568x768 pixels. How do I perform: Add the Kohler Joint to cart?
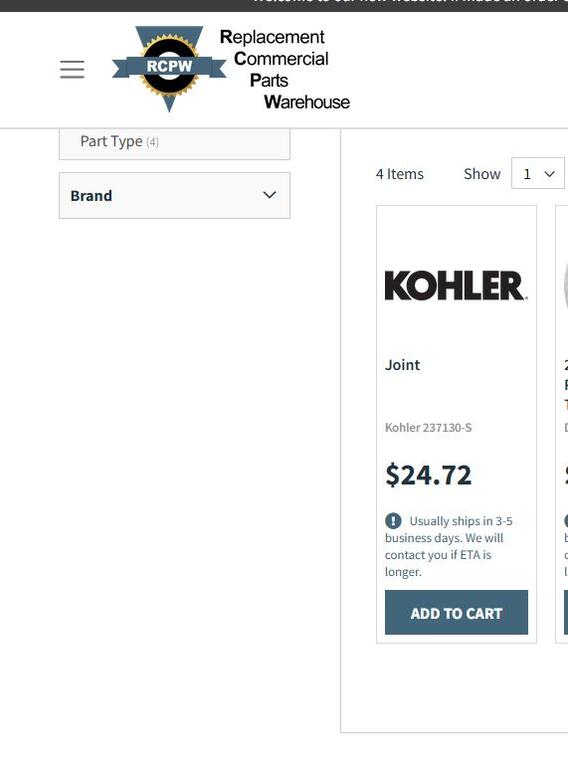coord(456,613)
